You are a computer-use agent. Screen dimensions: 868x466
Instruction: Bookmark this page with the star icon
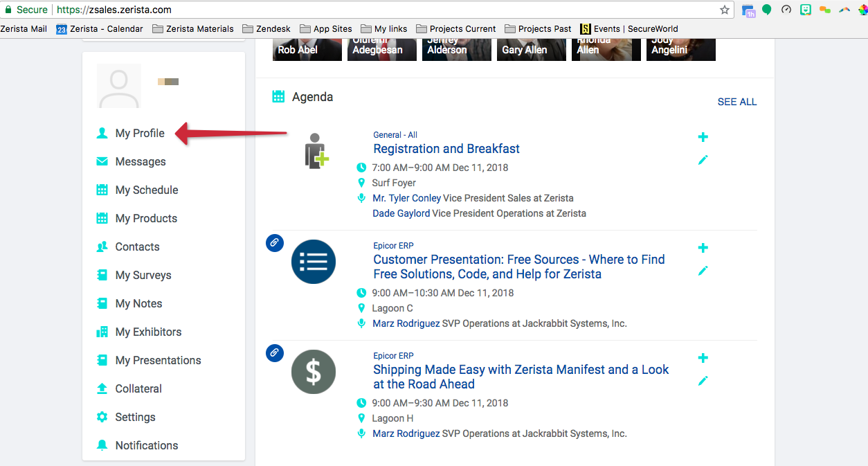tap(725, 10)
